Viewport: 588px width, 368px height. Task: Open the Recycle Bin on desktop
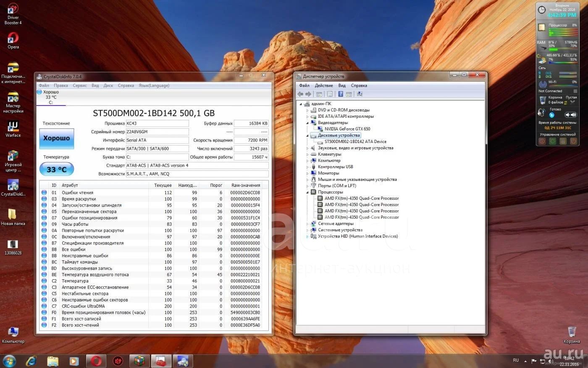coord(571,332)
